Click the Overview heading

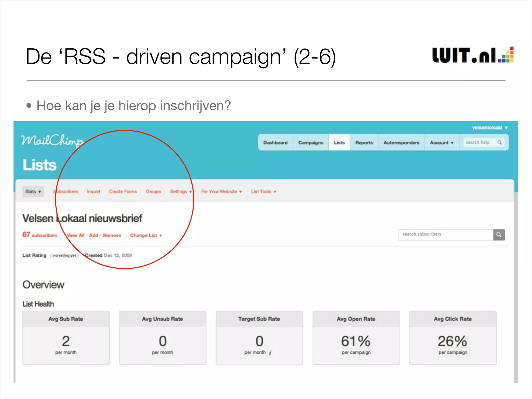click(x=43, y=285)
